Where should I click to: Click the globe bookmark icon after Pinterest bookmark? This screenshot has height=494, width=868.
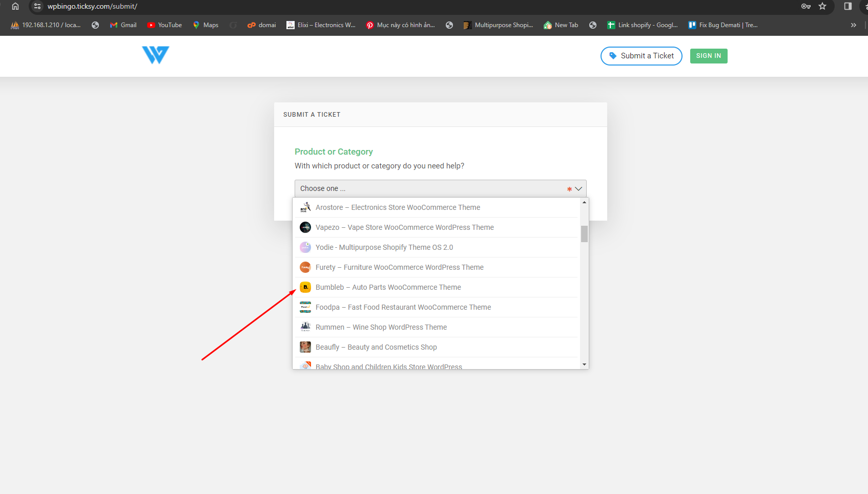[449, 25]
